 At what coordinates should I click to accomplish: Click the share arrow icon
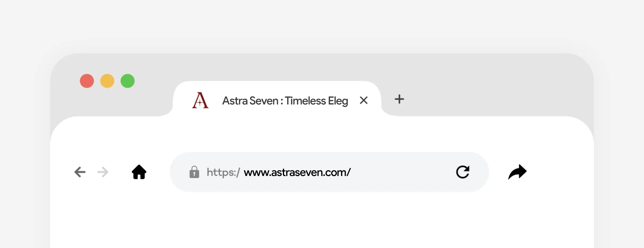click(517, 172)
